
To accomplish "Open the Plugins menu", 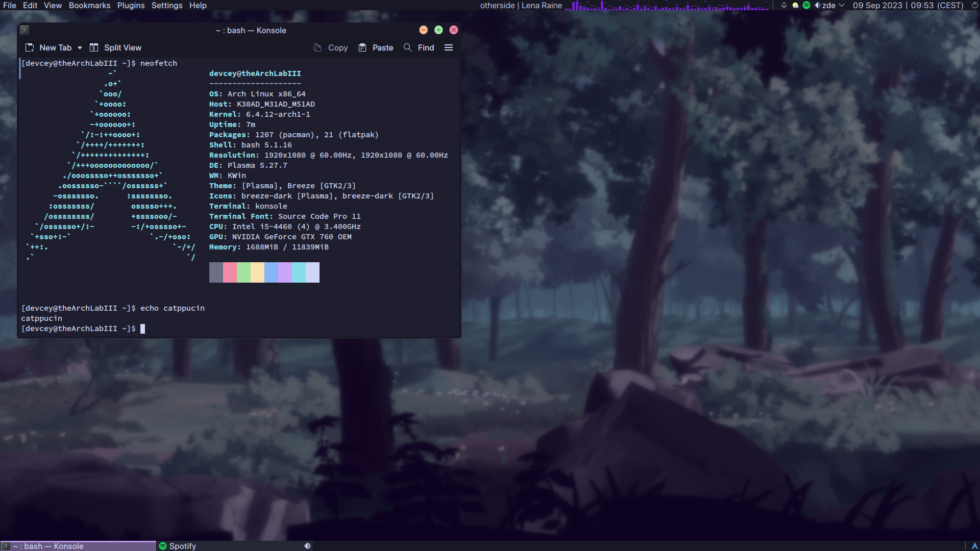I will click(131, 5).
